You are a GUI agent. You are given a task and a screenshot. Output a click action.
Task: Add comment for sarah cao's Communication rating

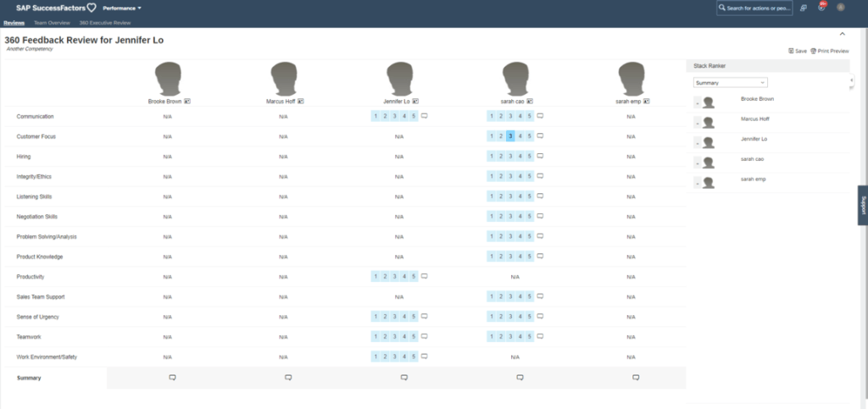[x=540, y=115]
